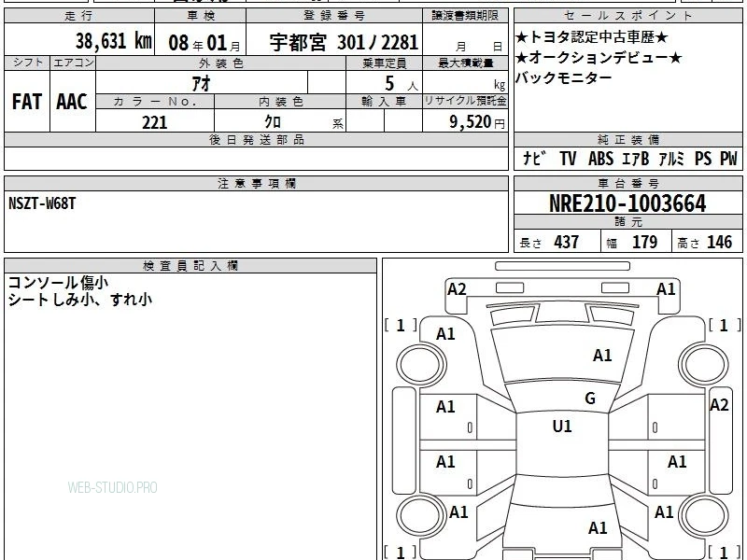
Task: Click the ABS equipment entry
Action: (x=600, y=158)
